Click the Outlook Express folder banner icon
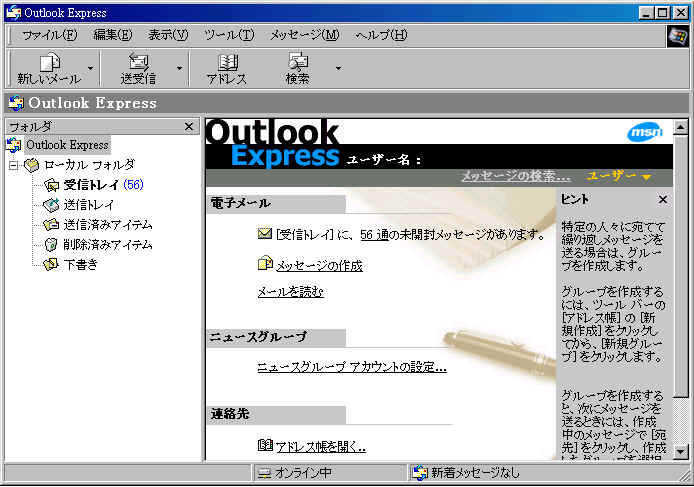This screenshot has height=487, width=694. click(x=16, y=103)
